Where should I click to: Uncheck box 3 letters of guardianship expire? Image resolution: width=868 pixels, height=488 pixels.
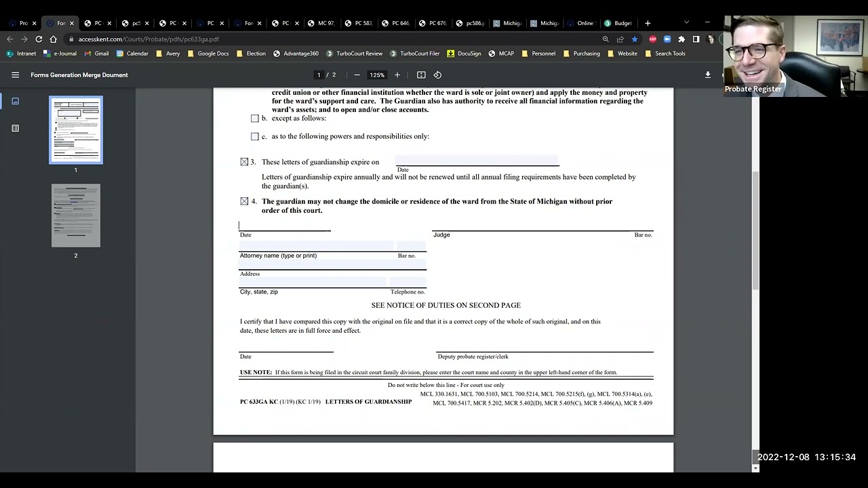pos(244,162)
